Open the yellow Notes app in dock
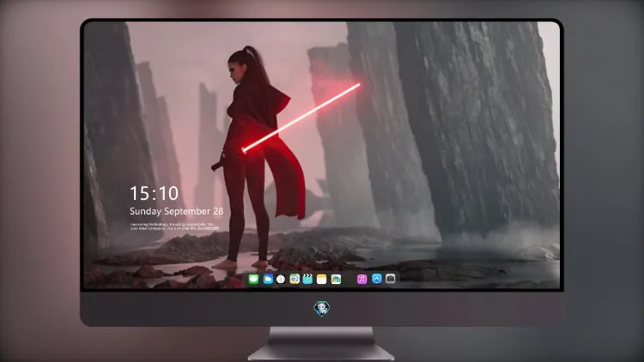This screenshot has height=362, width=644. pyautogui.click(x=322, y=280)
